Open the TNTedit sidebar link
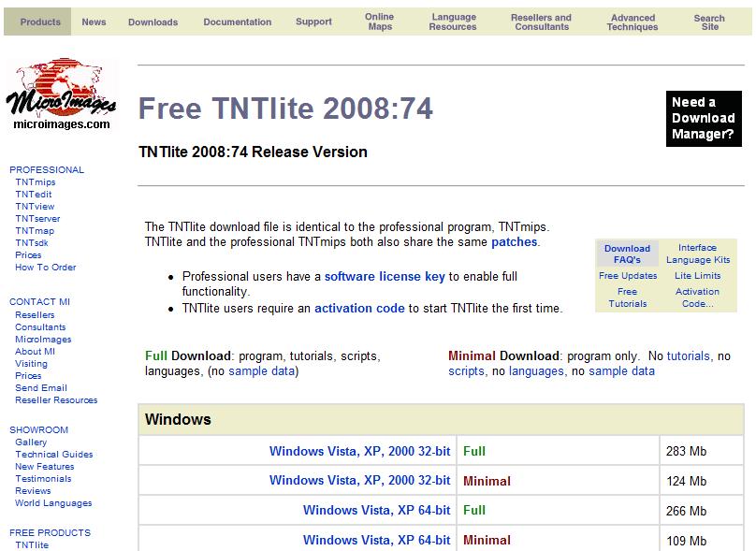 (34, 195)
